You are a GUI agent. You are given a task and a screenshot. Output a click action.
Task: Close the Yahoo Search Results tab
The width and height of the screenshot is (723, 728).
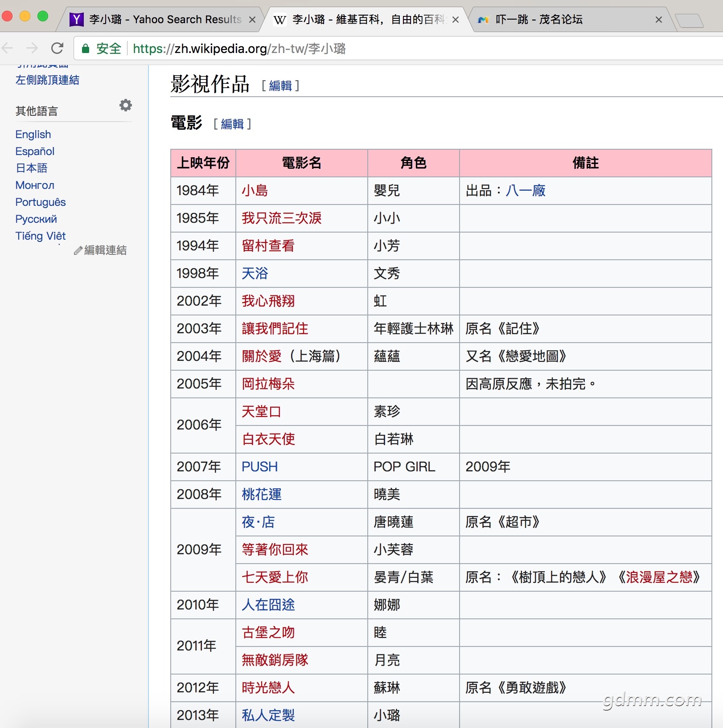252,20
